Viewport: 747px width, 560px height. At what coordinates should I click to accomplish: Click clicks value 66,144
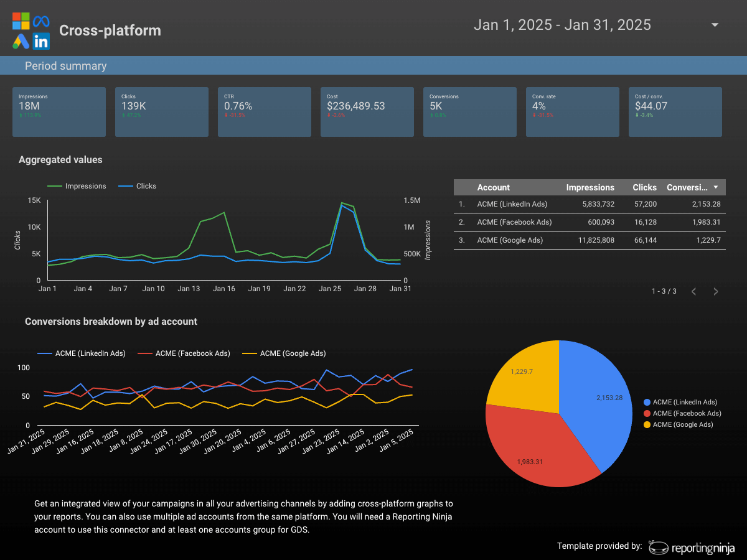coord(644,240)
